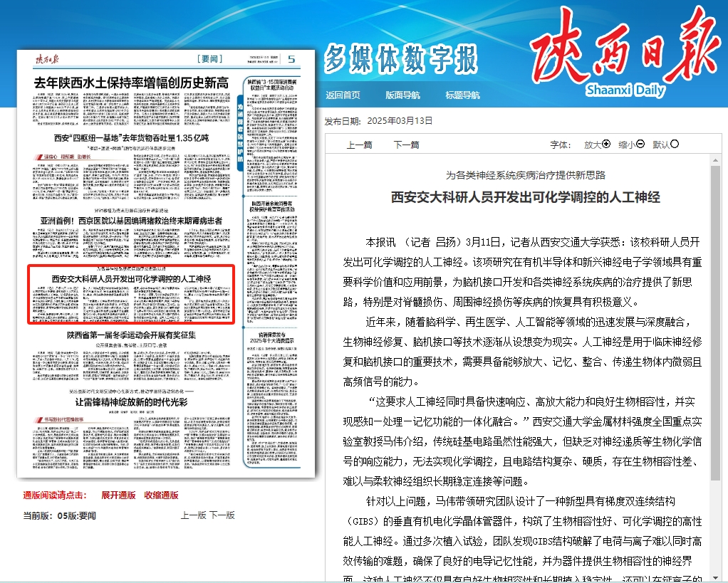728x583 pixels.
Task: Click the 多媒体数字报 banner title
Action: pos(401,59)
